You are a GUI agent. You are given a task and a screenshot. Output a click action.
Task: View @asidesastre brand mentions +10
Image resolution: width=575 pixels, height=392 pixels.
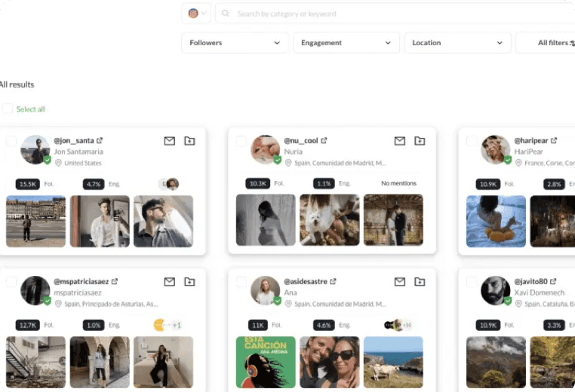click(398, 325)
